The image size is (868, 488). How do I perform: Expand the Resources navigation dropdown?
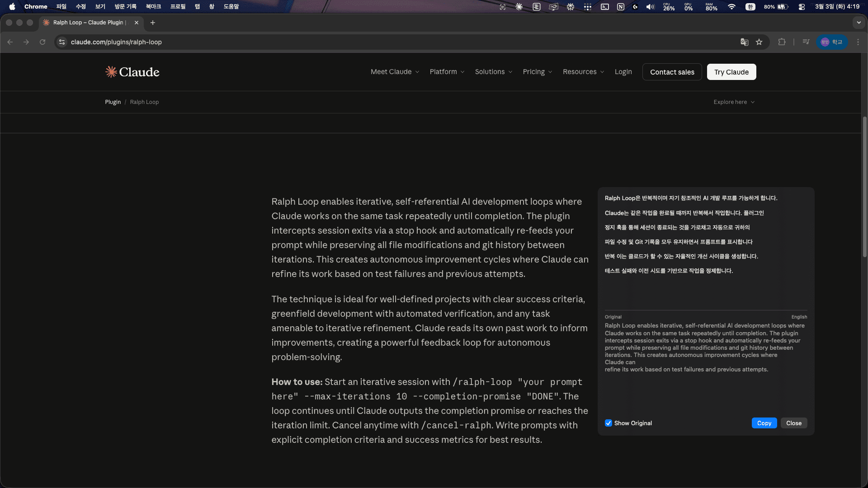pyautogui.click(x=583, y=71)
